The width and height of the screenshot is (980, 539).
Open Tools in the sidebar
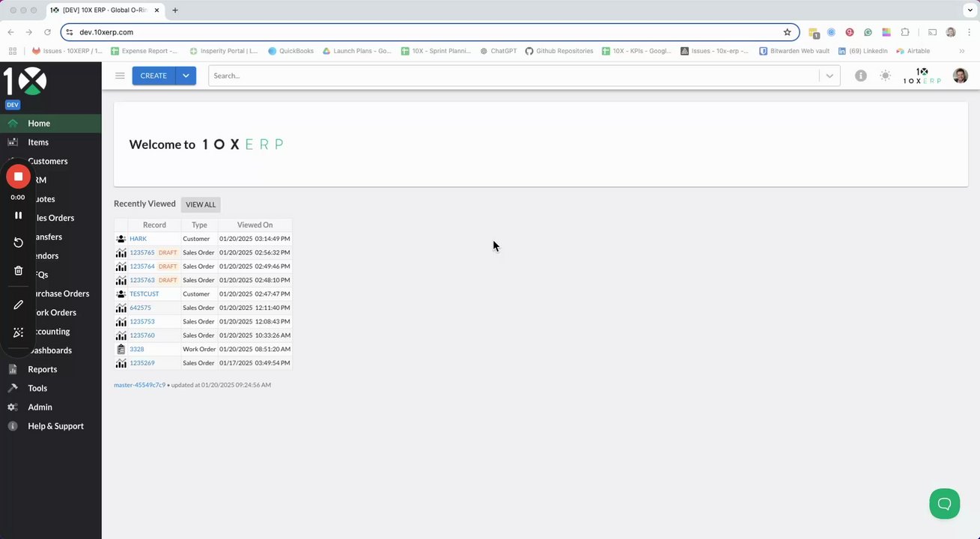[x=50, y=388]
